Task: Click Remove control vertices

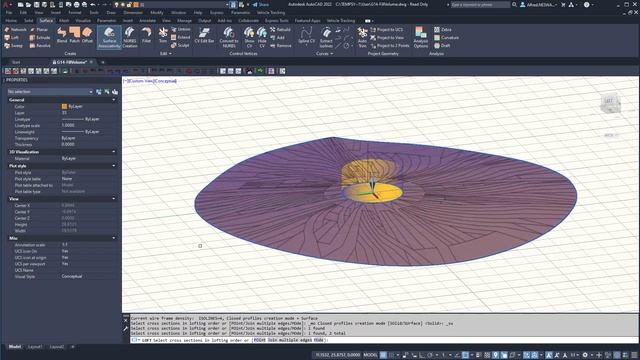Action: point(281,46)
